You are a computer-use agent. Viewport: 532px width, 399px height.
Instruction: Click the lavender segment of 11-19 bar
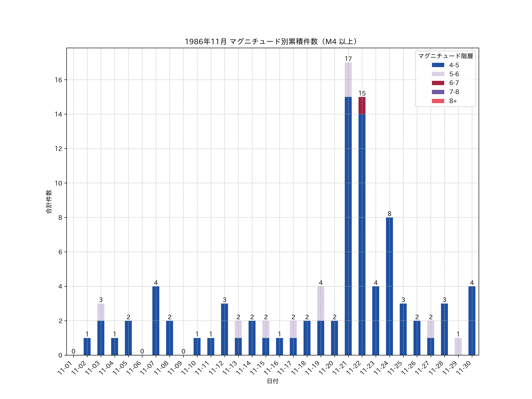click(x=321, y=303)
